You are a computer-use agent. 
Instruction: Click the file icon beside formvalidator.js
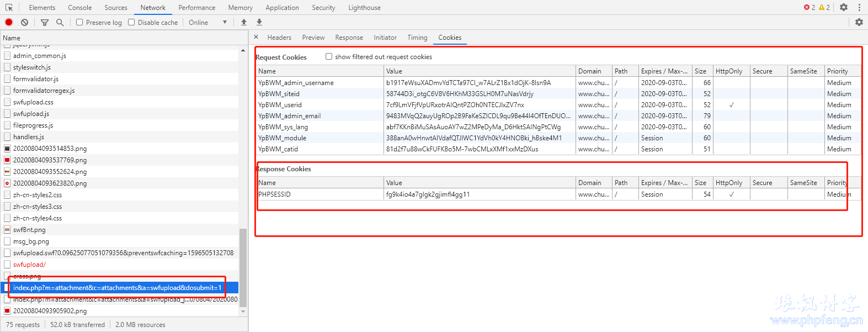coord(7,79)
